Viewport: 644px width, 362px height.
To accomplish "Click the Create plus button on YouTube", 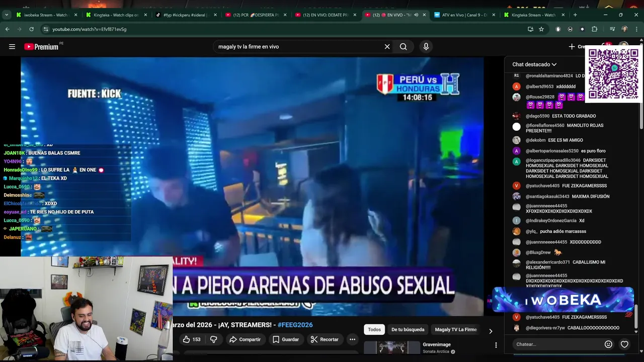I will coord(576,47).
